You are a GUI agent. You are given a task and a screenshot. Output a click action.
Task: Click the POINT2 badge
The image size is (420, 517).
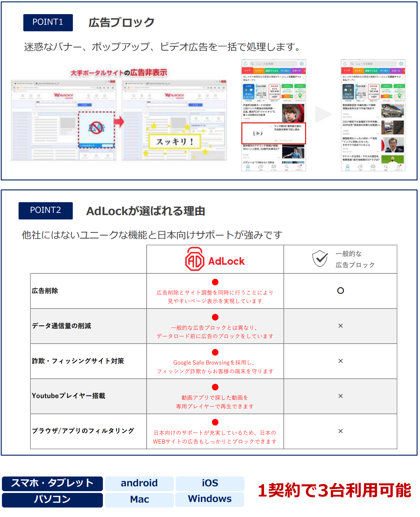tap(45, 211)
